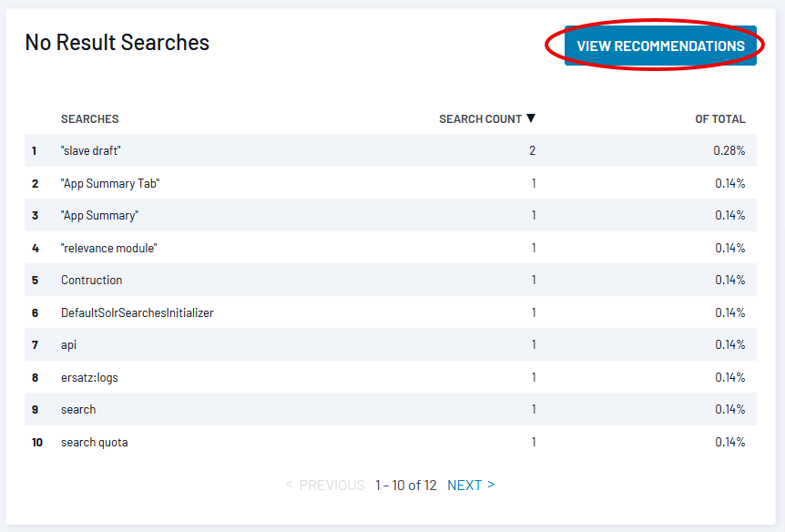This screenshot has height=532, width=785.
Task: Click the Of Total column header
Action: pos(720,118)
